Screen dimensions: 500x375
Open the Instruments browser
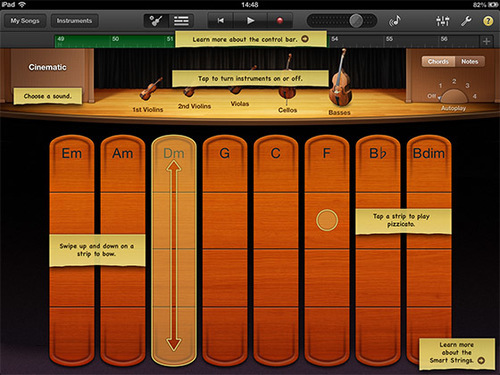(74, 21)
